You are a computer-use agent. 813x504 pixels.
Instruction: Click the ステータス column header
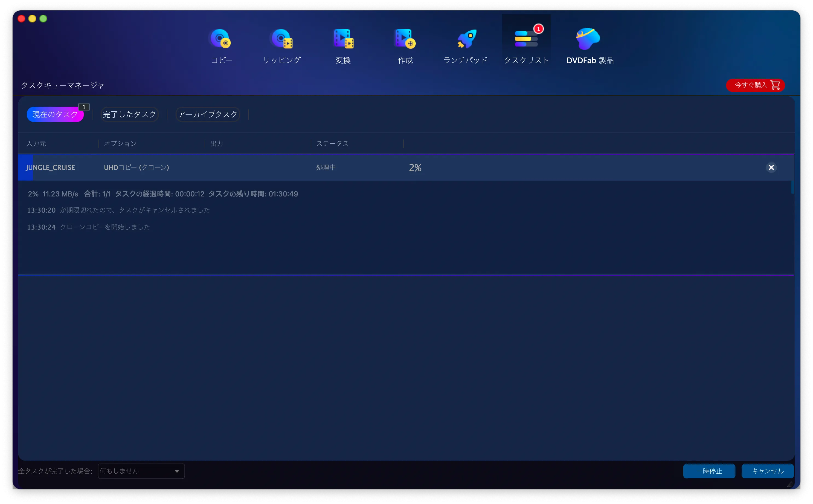click(332, 144)
